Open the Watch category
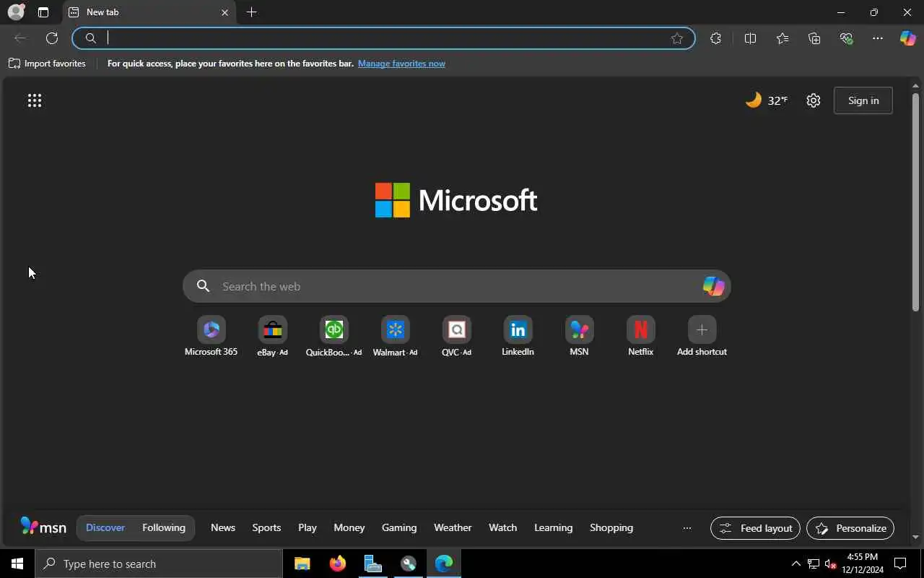 click(503, 527)
